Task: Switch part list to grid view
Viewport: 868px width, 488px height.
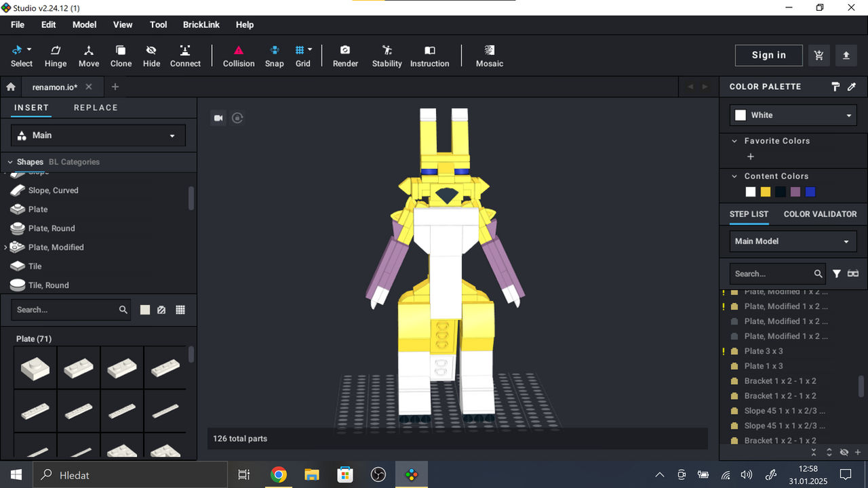Action: coord(180,310)
